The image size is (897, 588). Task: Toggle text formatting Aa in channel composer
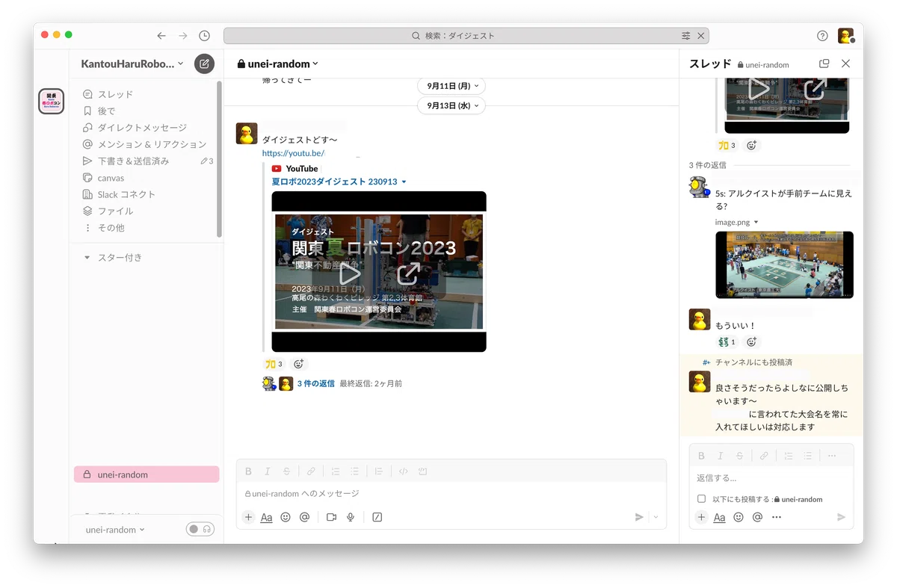pos(266,517)
